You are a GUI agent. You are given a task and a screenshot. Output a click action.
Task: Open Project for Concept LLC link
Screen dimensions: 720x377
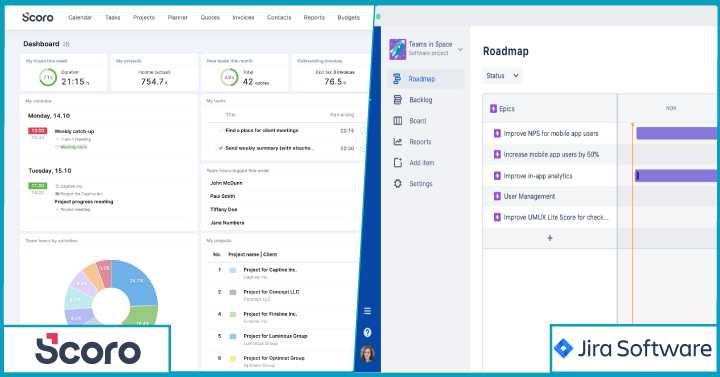coord(271,292)
